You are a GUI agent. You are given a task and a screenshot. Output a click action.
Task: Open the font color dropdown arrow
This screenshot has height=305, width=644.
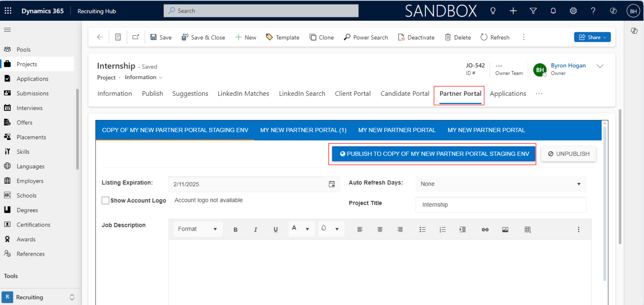click(307, 229)
